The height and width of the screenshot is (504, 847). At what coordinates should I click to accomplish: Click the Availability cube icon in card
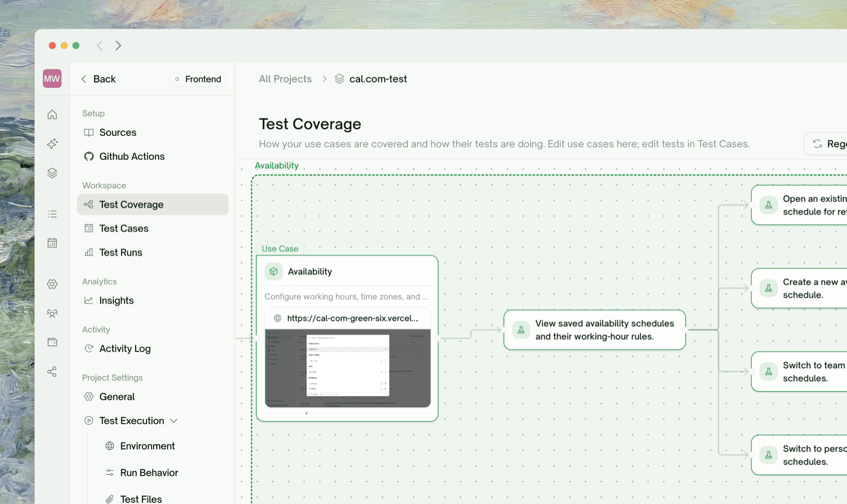click(274, 272)
